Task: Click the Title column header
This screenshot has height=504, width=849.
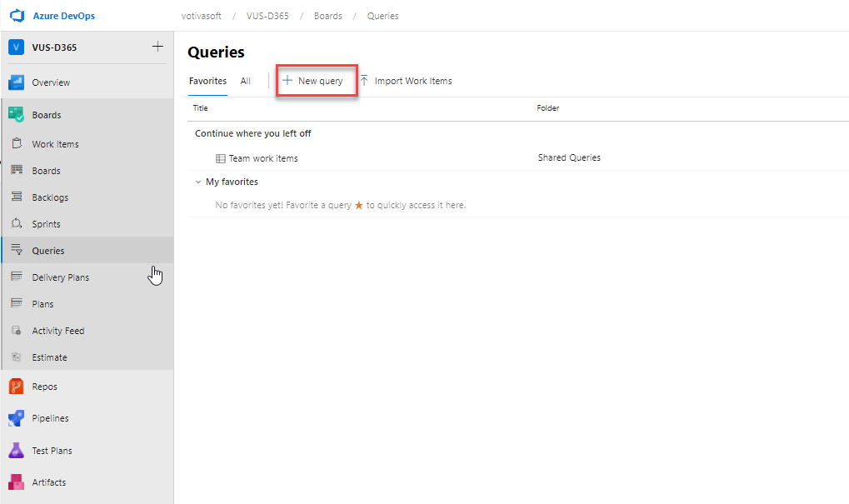Action: click(200, 108)
